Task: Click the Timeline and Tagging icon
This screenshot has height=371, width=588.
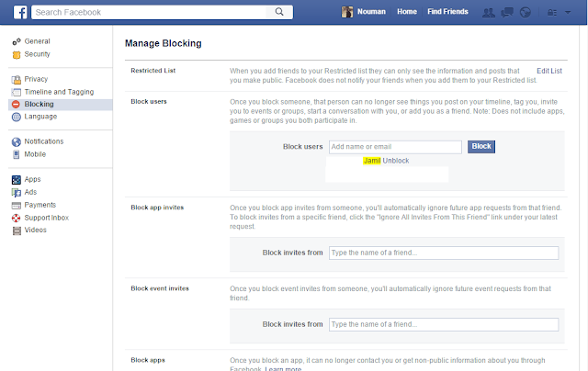Action: (x=17, y=92)
